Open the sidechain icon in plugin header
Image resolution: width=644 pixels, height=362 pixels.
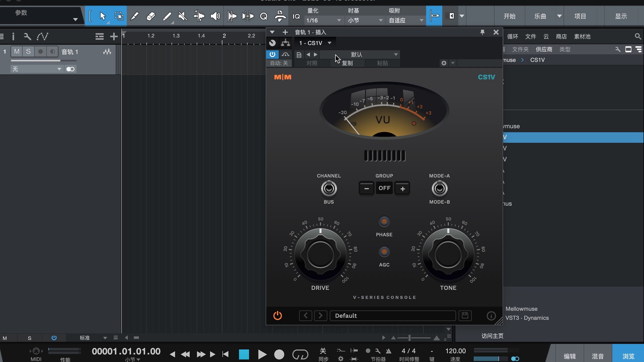pyautogui.click(x=285, y=54)
